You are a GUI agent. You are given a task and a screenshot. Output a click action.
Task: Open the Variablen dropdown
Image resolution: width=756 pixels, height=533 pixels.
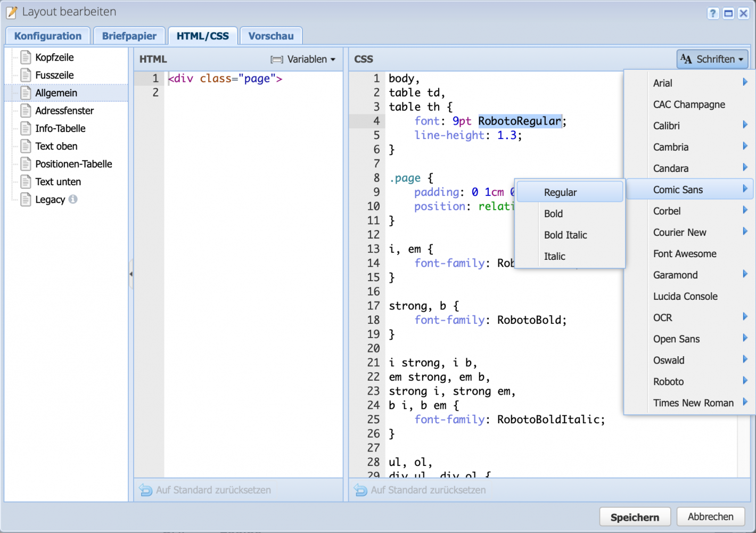[x=302, y=59]
